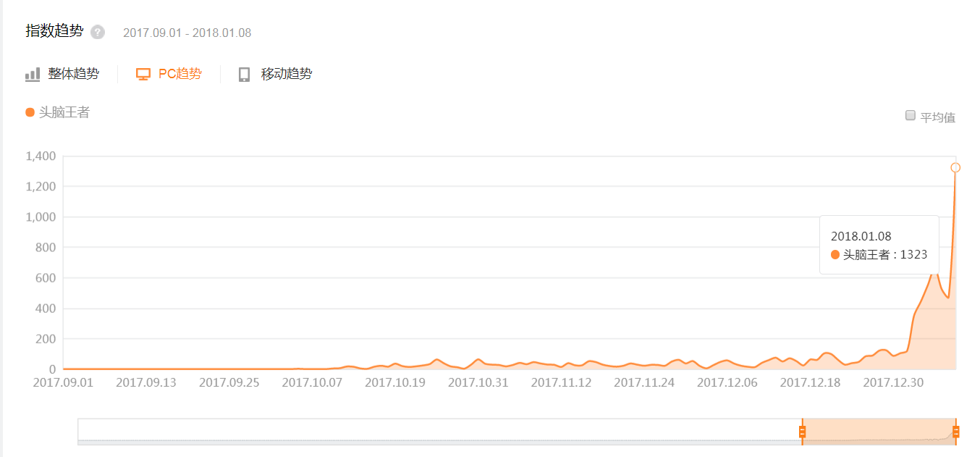Click the 2017.12.18 x-axis date label
The height and width of the screenshot is (457, 980).
pyautogui.click(x=810, y=382)
